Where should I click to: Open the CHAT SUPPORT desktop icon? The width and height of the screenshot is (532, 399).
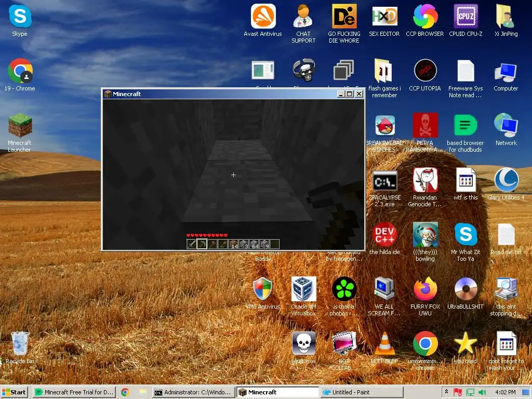pos(303,24)
